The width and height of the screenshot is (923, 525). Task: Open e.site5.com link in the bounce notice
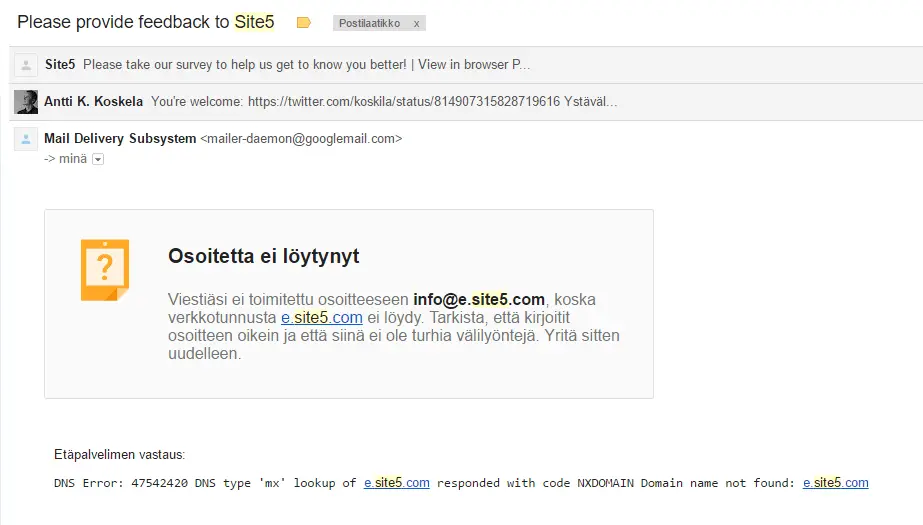(x=321, y=318)
